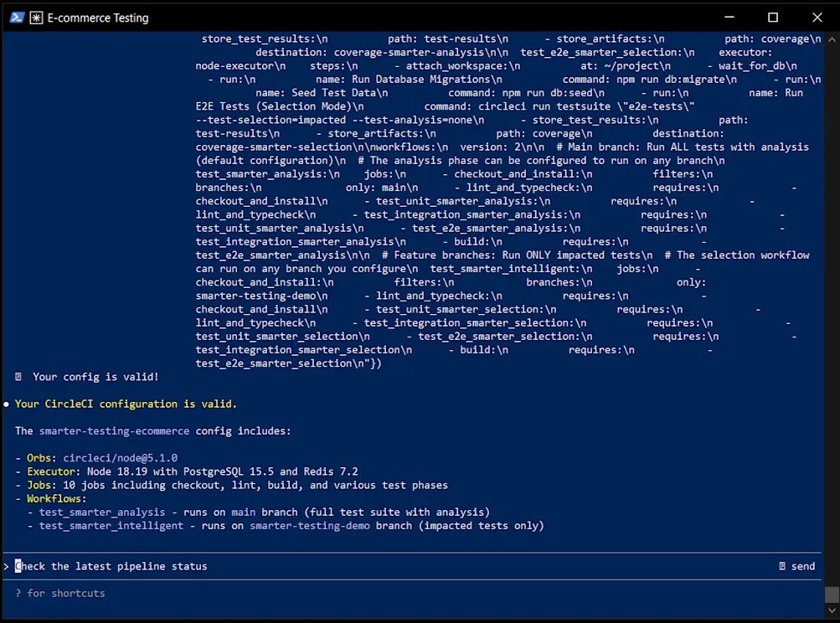
Task: Click the 'Orbs:' label
Action: 42,458
